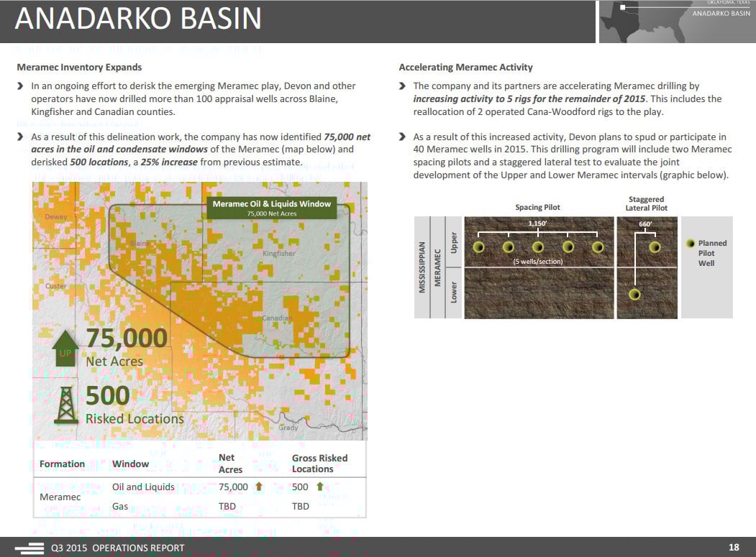Click the oil derrick icon beside 500
The image size is (756, 557).
[x=66, y=406]
